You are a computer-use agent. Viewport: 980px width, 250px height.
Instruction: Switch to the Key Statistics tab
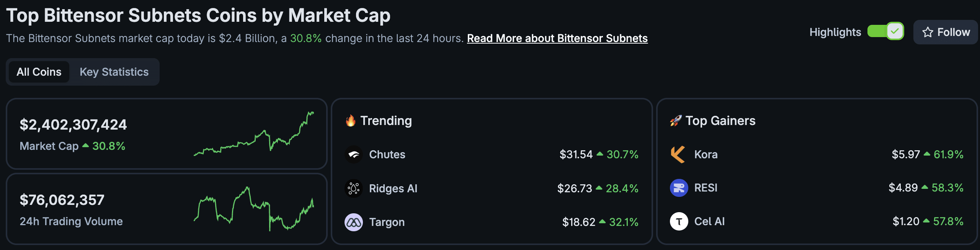114,71
